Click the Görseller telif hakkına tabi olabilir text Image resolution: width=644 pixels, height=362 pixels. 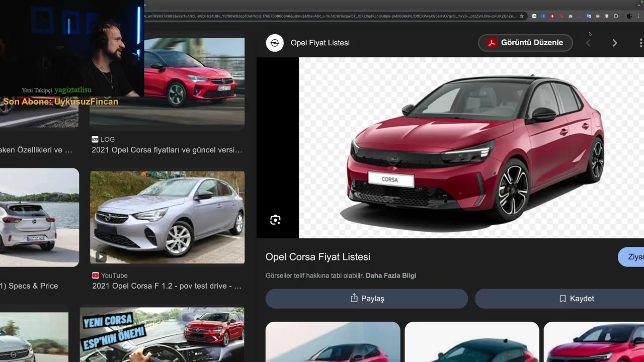point(314,276)
